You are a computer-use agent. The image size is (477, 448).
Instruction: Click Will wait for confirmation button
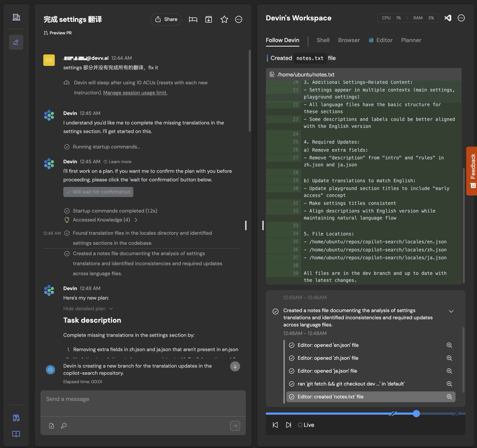tap(98, 192)
